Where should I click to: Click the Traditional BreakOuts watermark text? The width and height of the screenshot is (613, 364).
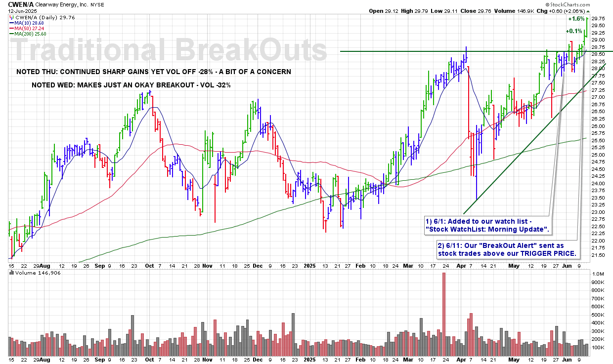click(x=169, y=50)
